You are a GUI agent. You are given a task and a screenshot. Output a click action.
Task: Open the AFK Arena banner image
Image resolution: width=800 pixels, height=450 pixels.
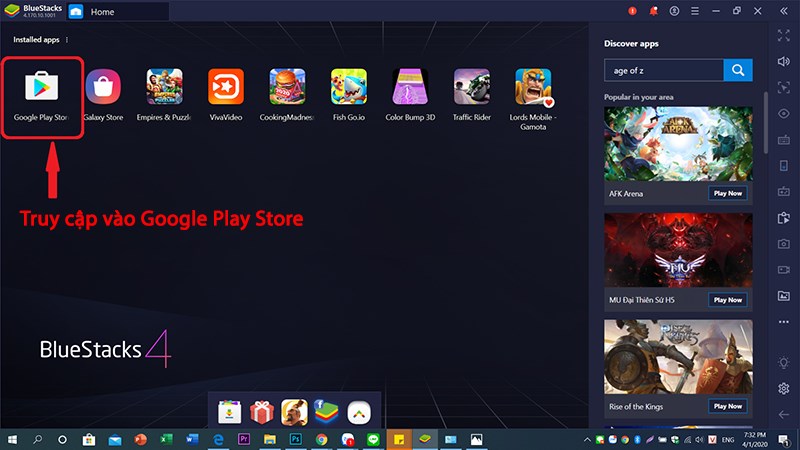pyautogui.click(x=678, y=144)
